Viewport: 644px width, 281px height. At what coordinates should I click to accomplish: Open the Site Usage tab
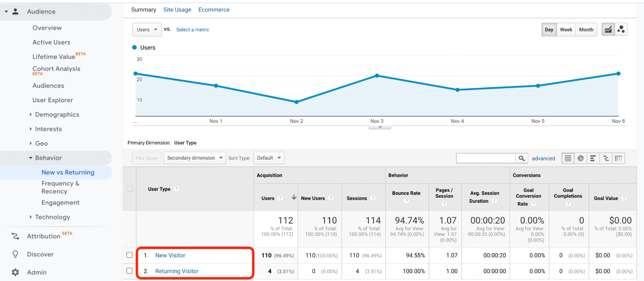tap(177, 10)
